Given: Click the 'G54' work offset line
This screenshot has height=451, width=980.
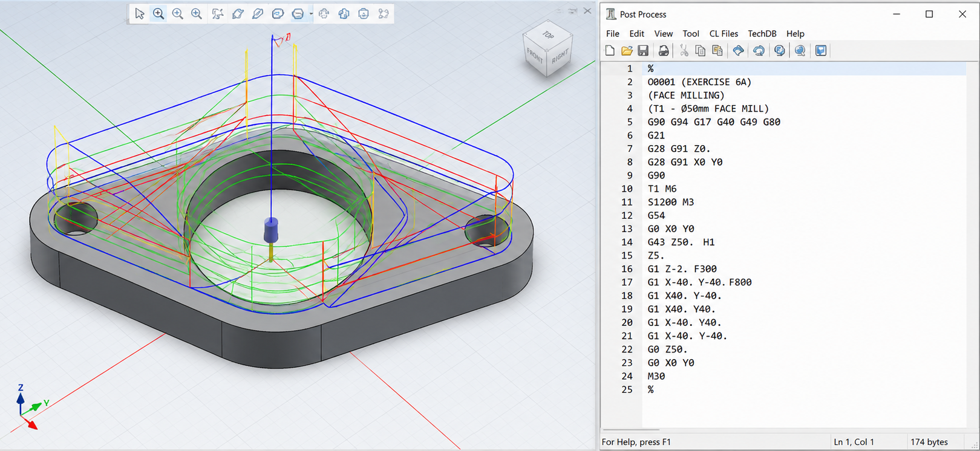Looking at the screenshot, I should click(656, 215).
